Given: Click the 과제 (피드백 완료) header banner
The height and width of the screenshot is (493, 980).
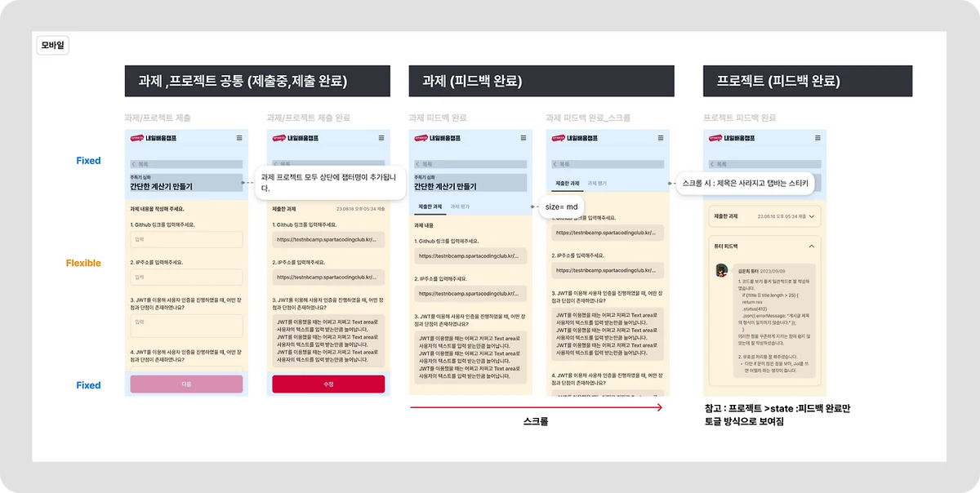Looking at the screenshot, I should (541, 81).
